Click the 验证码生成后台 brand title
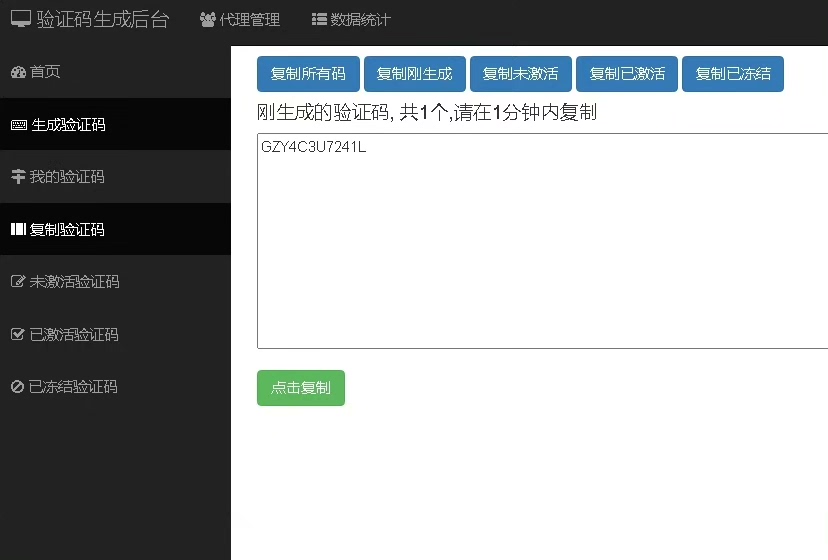This screenshot has height=560, width=828. pyautogui.click(x=103, y=20)
